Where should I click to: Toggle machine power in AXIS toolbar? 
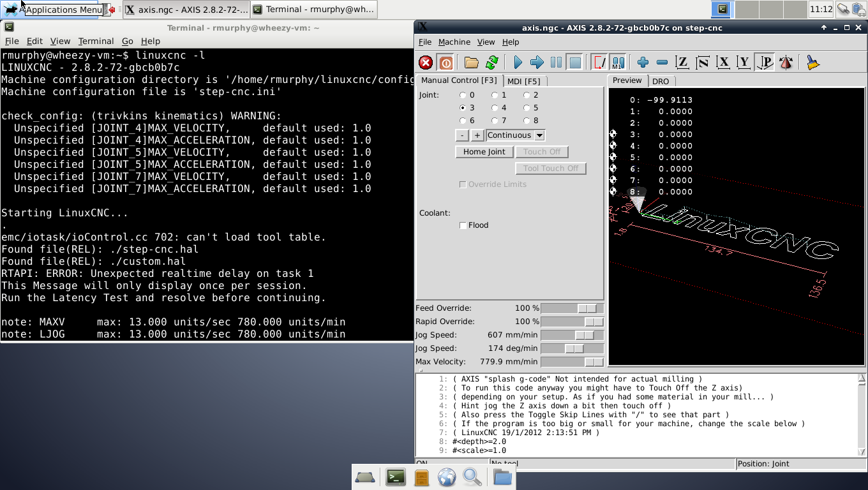[446, 63]
